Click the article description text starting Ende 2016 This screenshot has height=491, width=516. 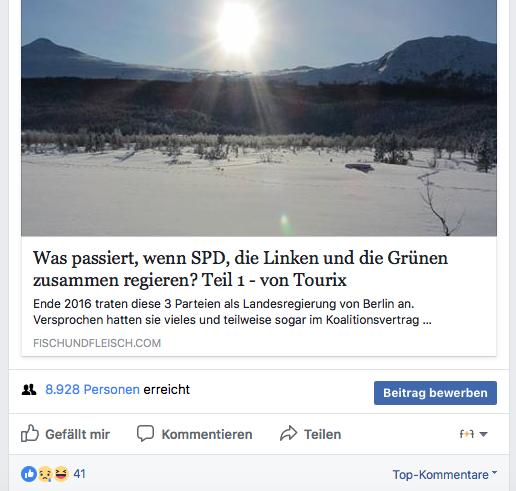point(232,312)
